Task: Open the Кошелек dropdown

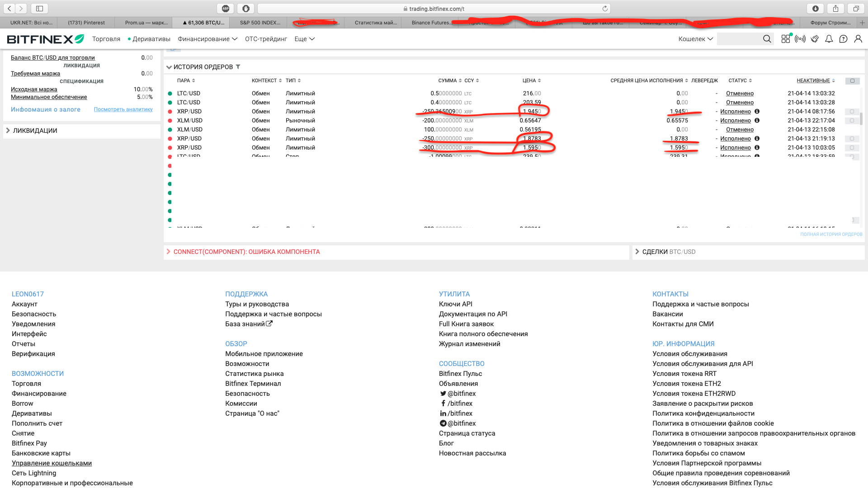Action: coord(695,39)
